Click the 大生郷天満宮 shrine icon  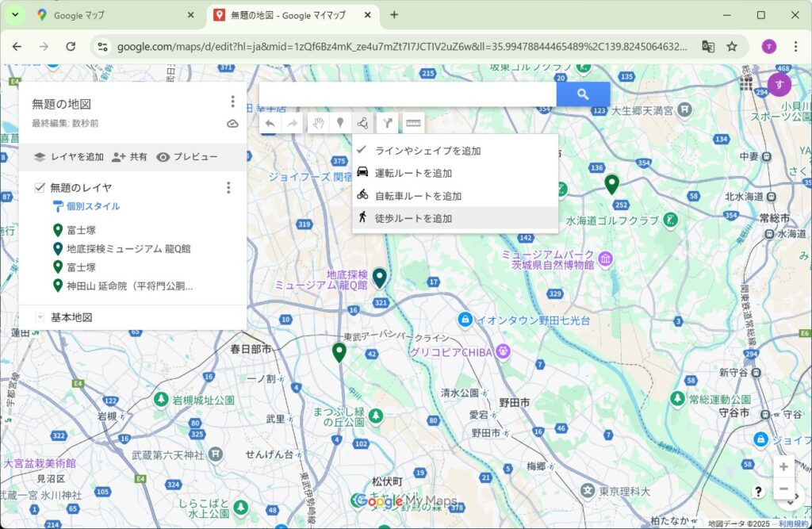(684, 109)
